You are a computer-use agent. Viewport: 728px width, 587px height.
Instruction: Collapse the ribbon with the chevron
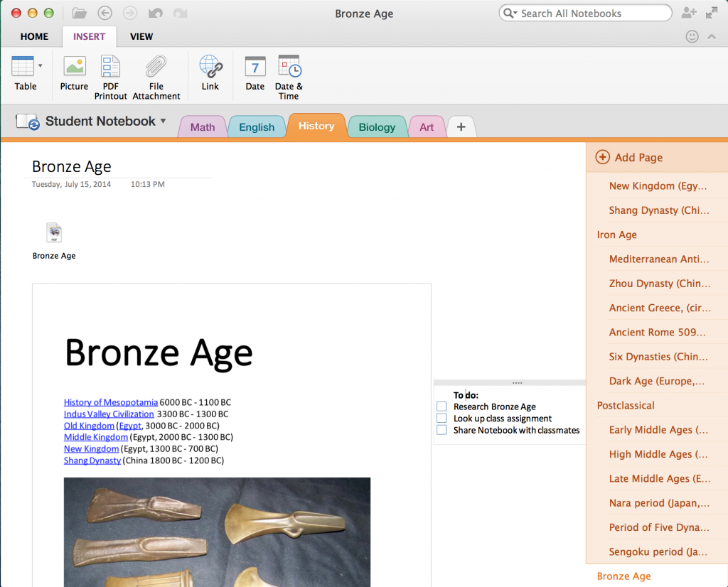pos(712,37)
